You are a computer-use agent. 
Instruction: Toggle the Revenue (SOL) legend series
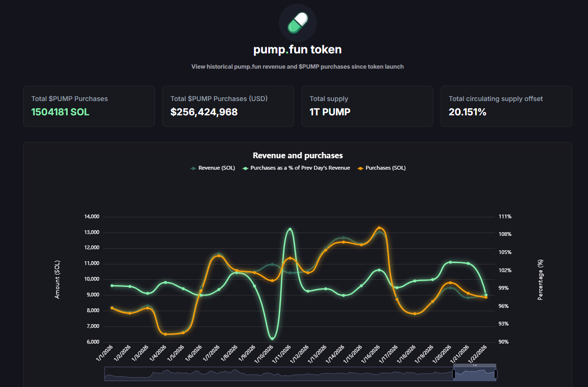click(x=213, y=168)
